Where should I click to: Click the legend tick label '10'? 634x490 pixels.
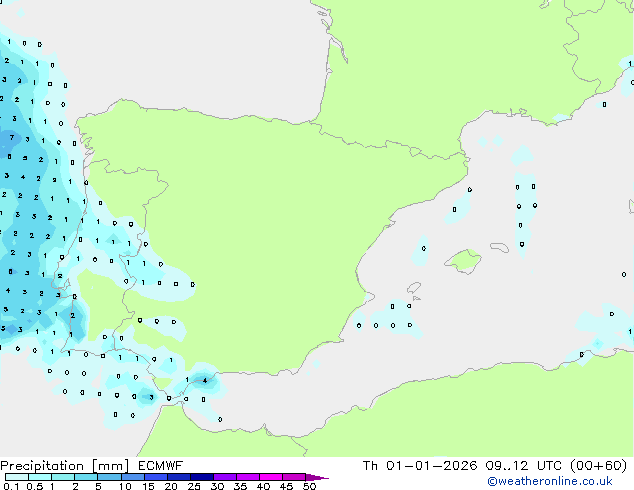[125, 486]
